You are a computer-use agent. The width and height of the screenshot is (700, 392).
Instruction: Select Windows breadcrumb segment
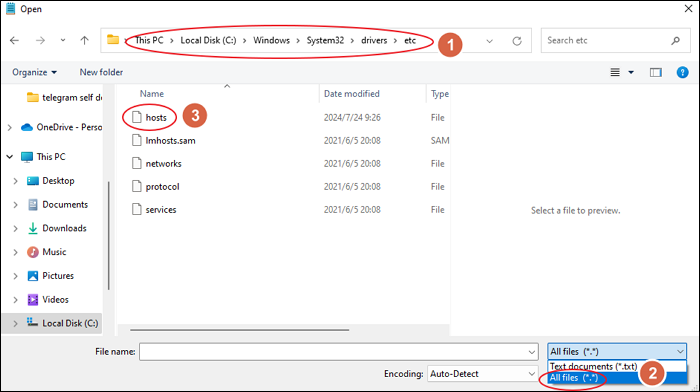pyautogui.click(x=271, y=40)
